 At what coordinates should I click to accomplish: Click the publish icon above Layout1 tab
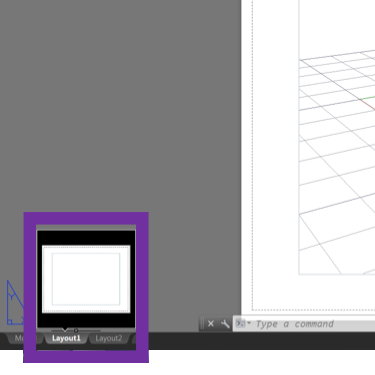[x=76, y=331]
